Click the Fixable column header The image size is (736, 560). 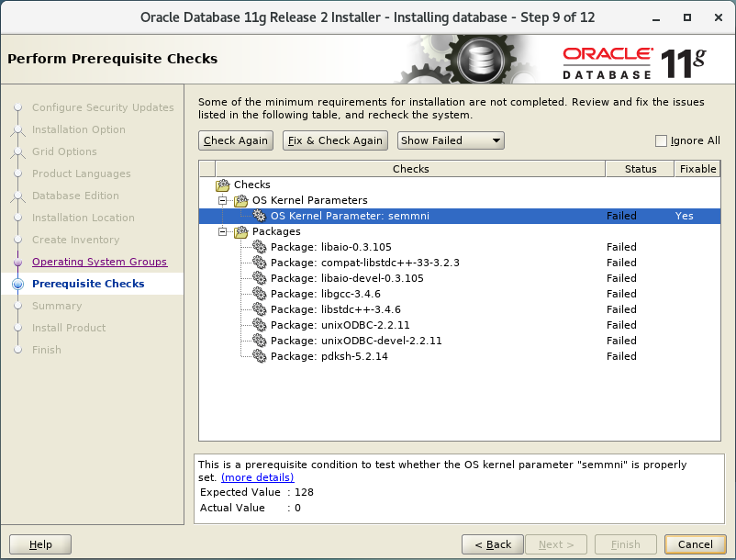point(697,169)
